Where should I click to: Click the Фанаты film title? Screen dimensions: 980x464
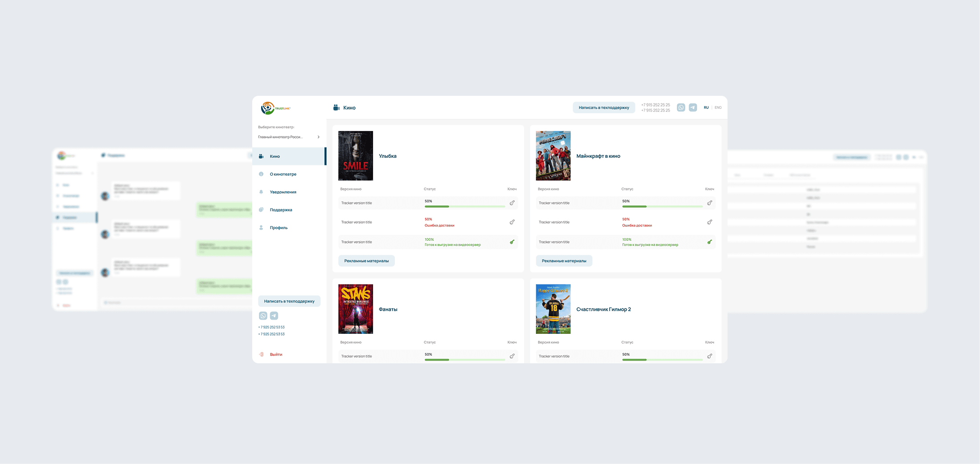pos(388,309)
